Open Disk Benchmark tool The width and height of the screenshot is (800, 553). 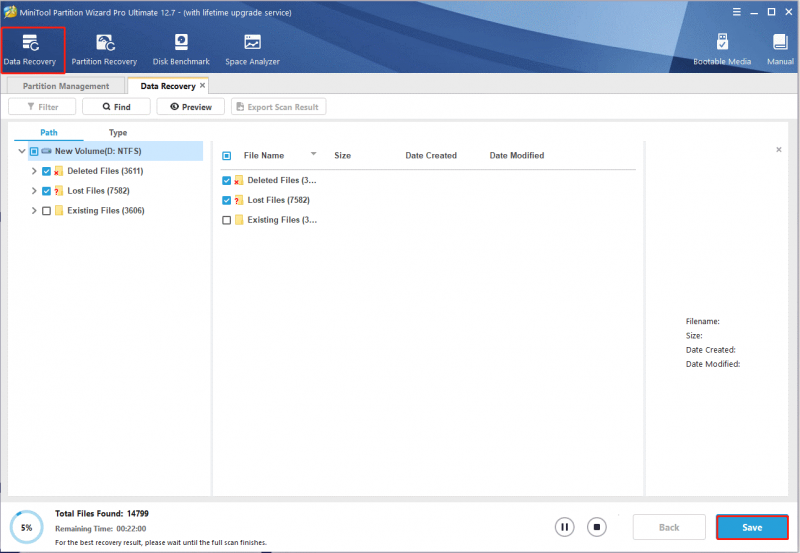[181, 50]
